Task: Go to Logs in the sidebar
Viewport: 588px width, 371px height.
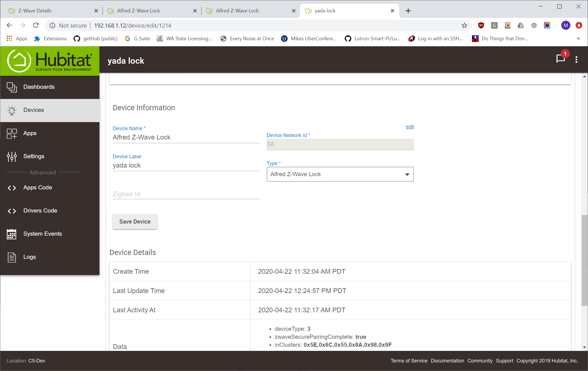Action: pos(29,257)
